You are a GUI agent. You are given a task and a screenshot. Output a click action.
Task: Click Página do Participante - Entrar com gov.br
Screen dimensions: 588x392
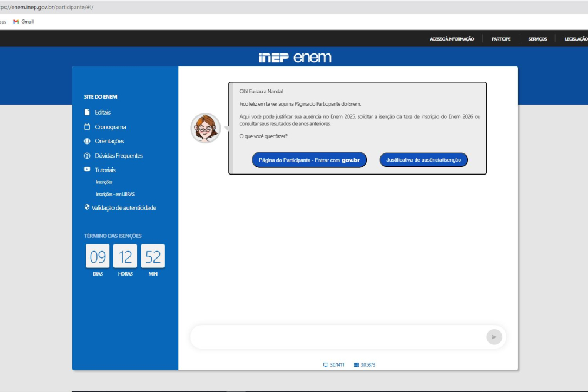309,160
